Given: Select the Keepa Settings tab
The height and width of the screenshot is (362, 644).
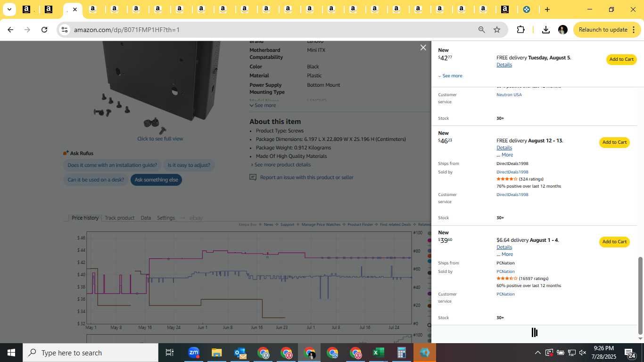Looking at the screenshot, I should coord(166,218).
